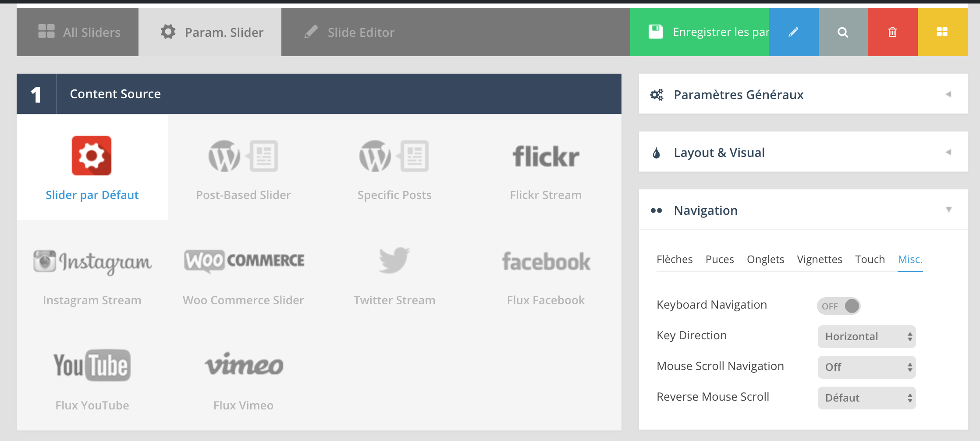Click the Content Source header title

pyautogui.click(x=115, y=94)
